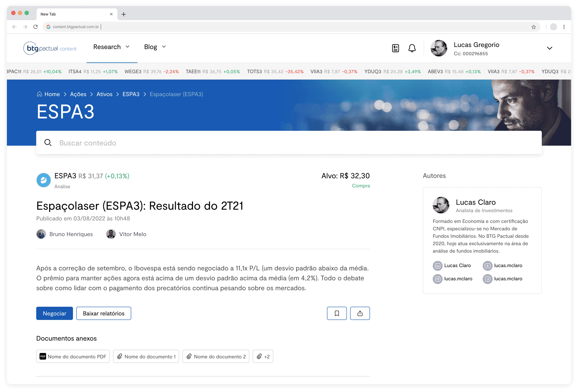Show the +2 additional attachments

click(263, 356)
